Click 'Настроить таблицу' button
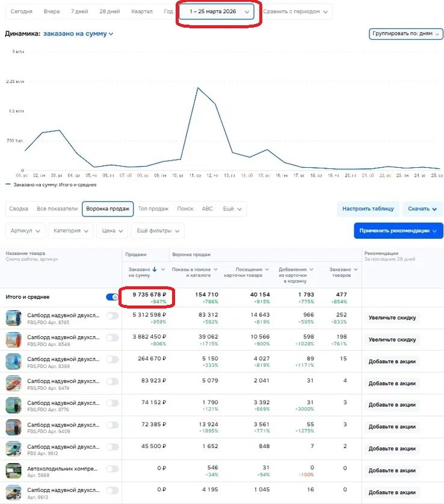Viewport: 444px width, 504px height. (368, 209)
